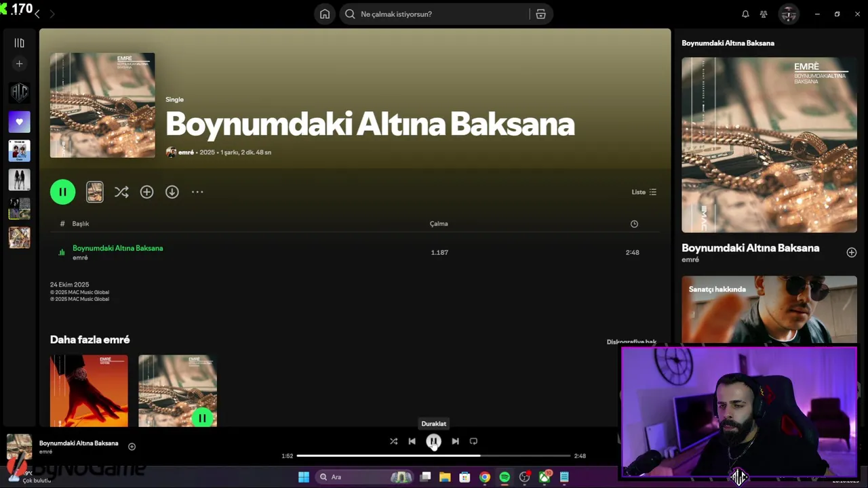
Task: Click the Çalma column header
Action: click(x=439, y=224)
